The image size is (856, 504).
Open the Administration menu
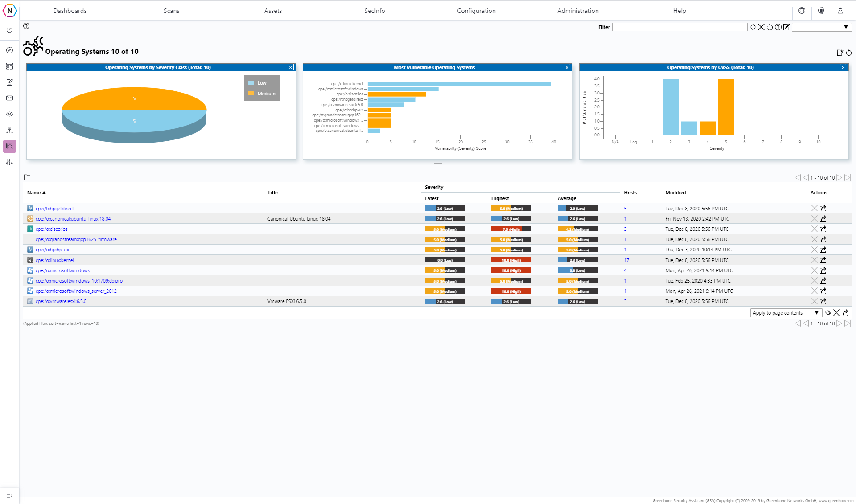[x=578, y=11]
